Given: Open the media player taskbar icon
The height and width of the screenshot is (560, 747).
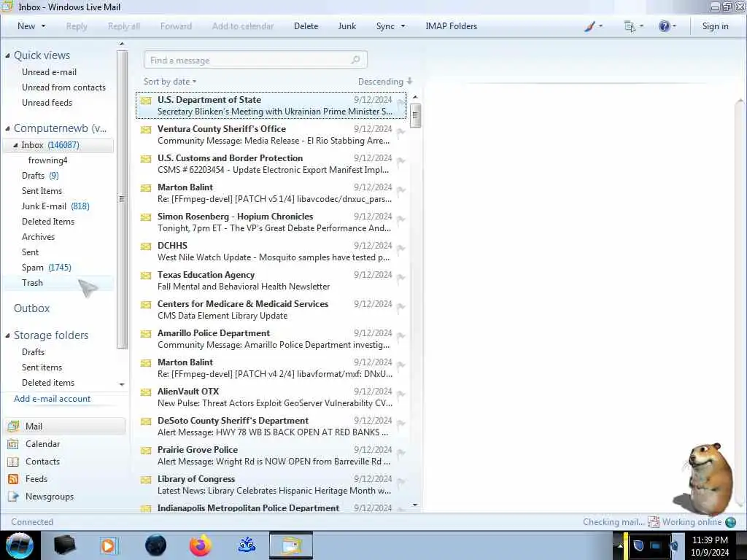Looking at the screenshot, I should [x=108, y=545].
